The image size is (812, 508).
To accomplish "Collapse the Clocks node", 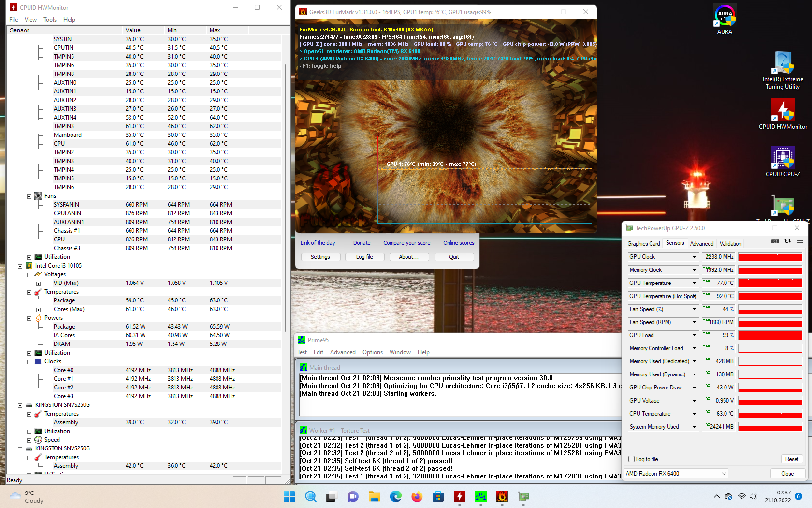I will [x=29, y=362].
